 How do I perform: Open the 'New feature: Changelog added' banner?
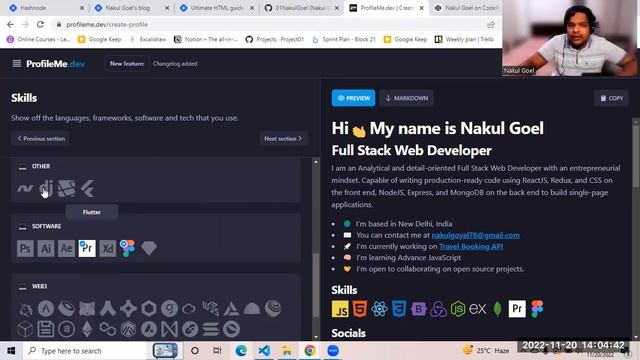pos(153,64)
